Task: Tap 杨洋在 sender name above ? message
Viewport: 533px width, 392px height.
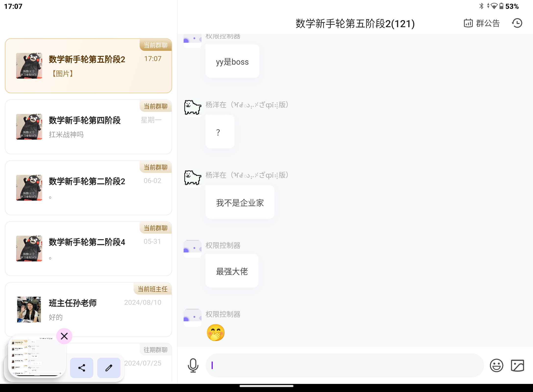Action: tap(247, 105)
